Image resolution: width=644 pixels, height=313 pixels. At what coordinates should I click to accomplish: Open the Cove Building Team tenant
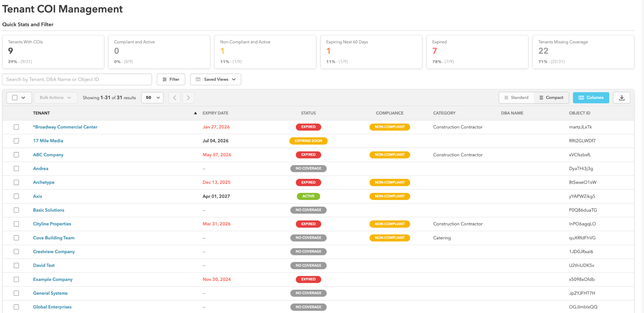(54, 238)
